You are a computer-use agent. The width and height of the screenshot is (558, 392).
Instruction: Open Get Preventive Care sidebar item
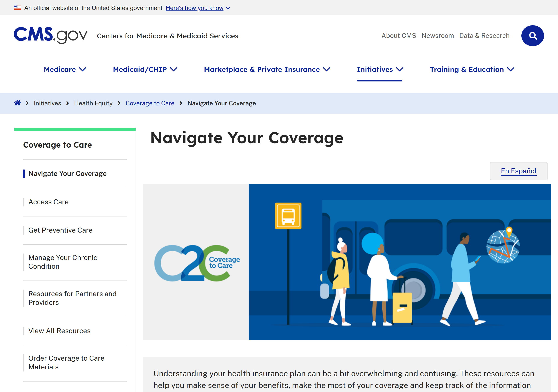(x=60, y=230)
